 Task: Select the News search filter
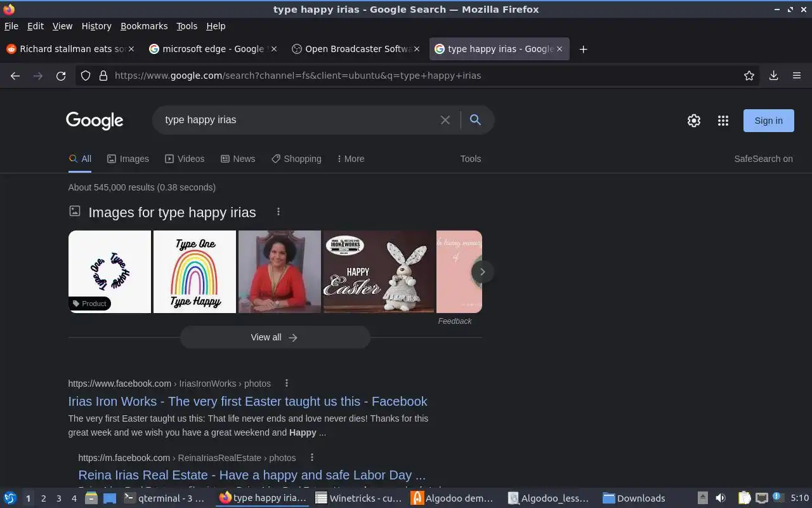point(238,159)
